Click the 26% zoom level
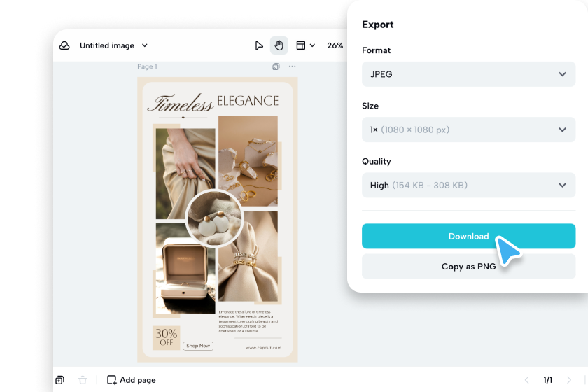 (x=335, y=45)
